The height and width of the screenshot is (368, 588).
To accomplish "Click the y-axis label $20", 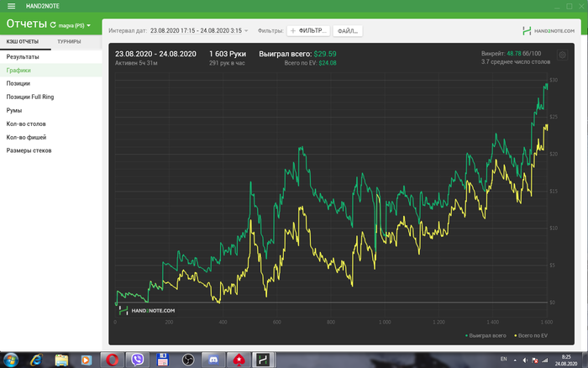I will [x=554, y=155].
